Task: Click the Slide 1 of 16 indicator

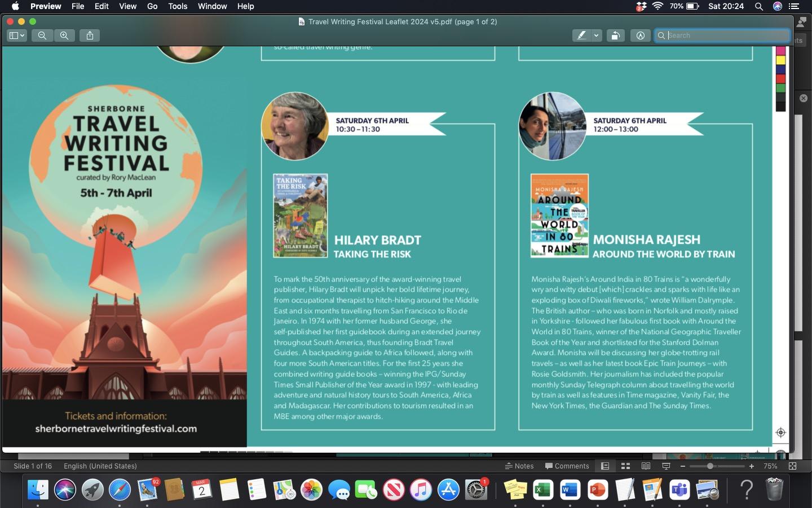Action: [x=33, y=466]
